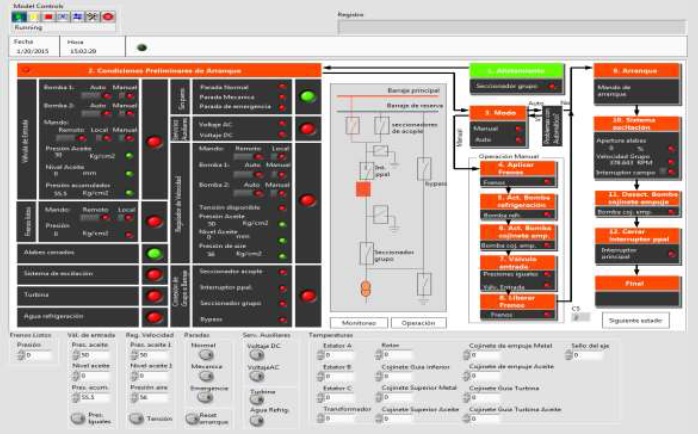Click the green indicator beside Parada Normal group
700x436 pixels.
pos(307,96)
